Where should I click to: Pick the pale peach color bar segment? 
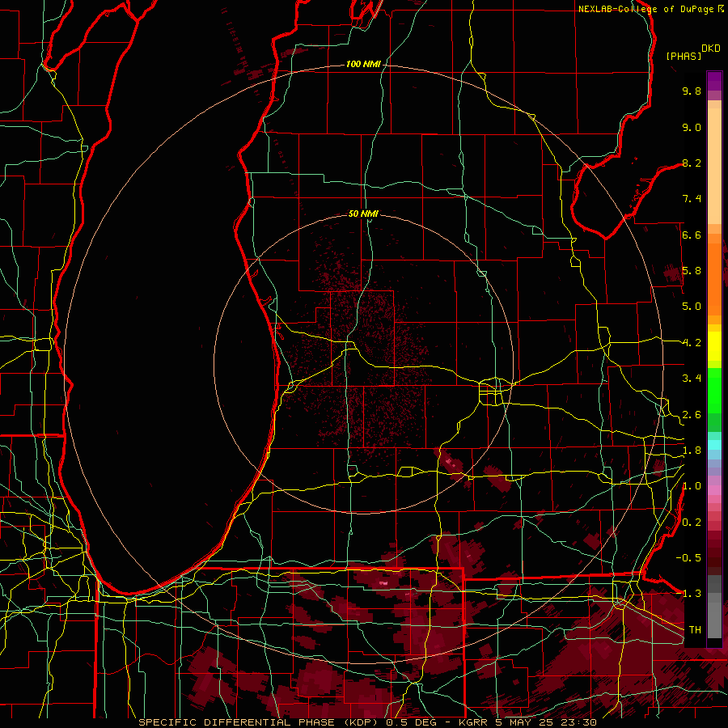(x=714, y=167)
